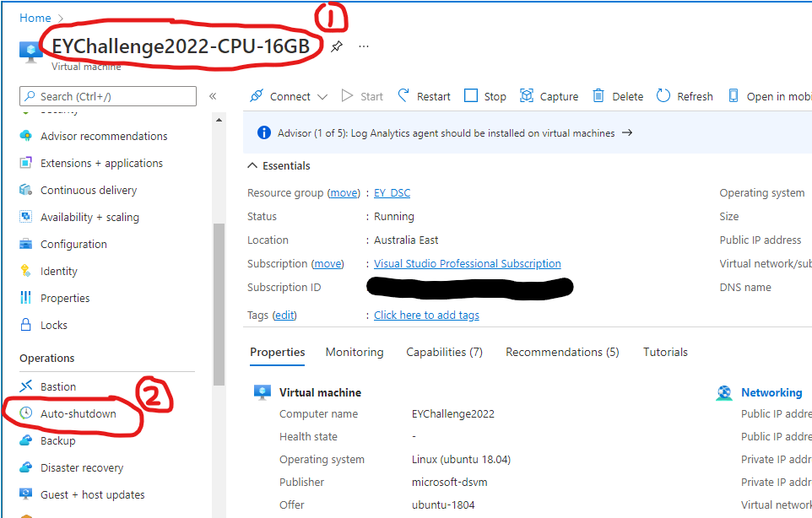Delete the virtual machine
The image size is (812, 518).
coord(618,96)
